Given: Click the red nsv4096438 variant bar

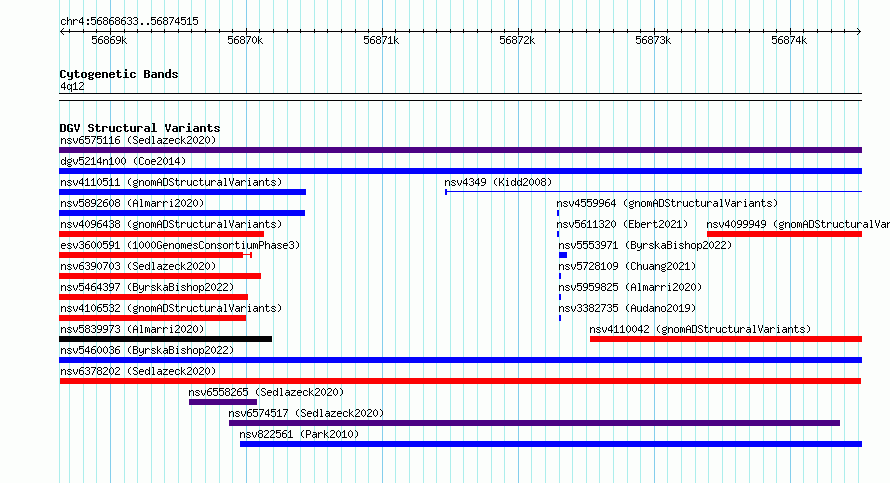Looking at the screenshot, I should tap(161, 234).
